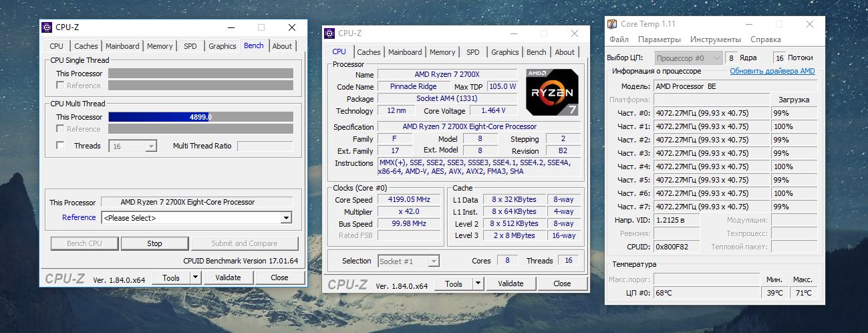Enable the Threads checkbox
Viewport: 868px width, 333px height.
pyautogui.click(x=61, y=146)
